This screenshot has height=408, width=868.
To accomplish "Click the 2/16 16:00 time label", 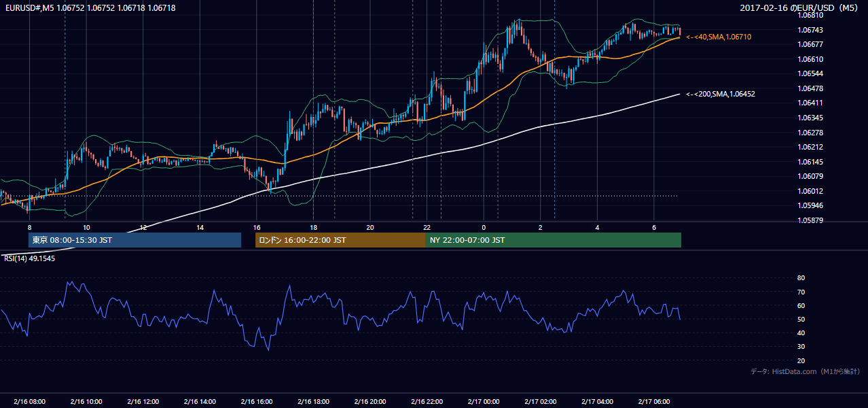I will tap(257, 401).
